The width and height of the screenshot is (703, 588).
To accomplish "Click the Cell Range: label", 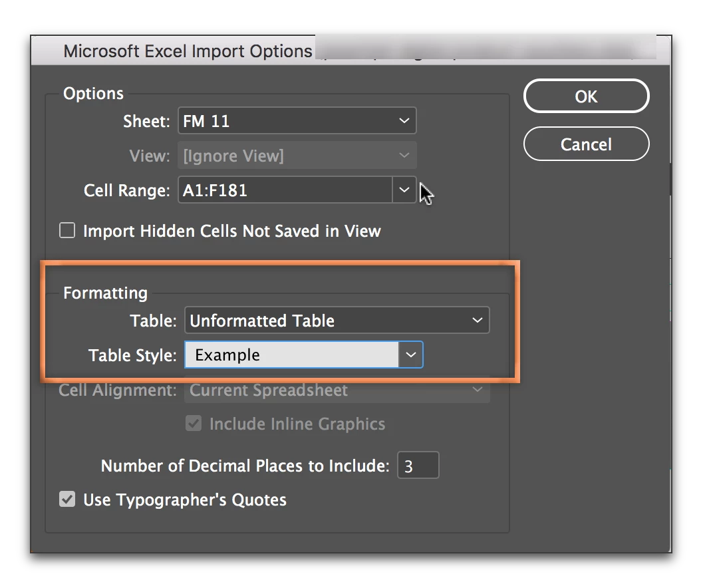I will (127, 190).
